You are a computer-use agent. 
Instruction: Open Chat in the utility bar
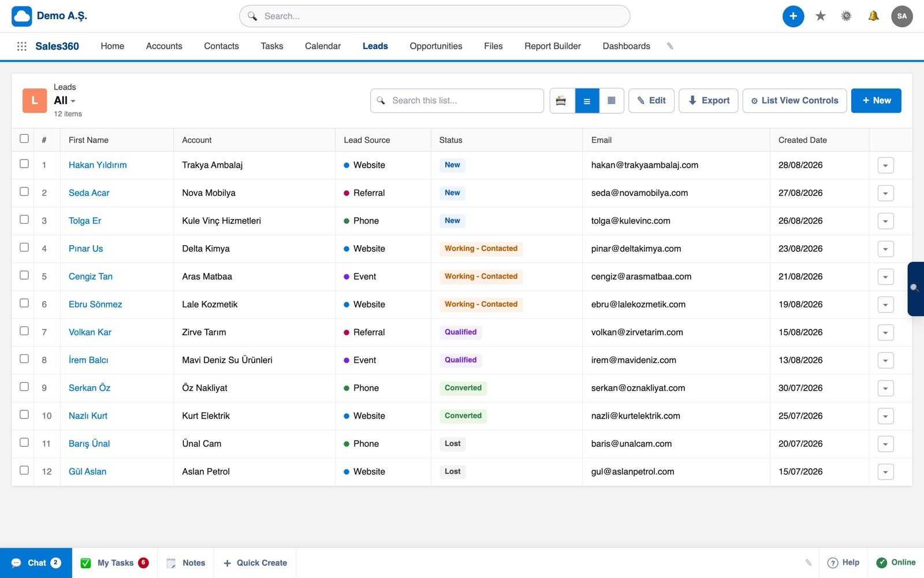click(x=36, y=563)
